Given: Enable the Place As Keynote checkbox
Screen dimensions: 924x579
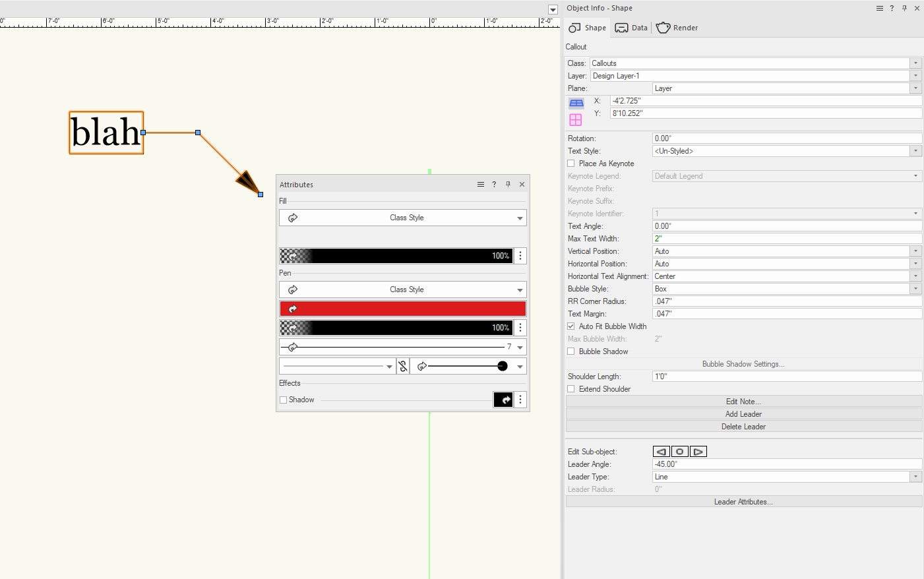Looking at the screenshot, I should click(571, 164).
